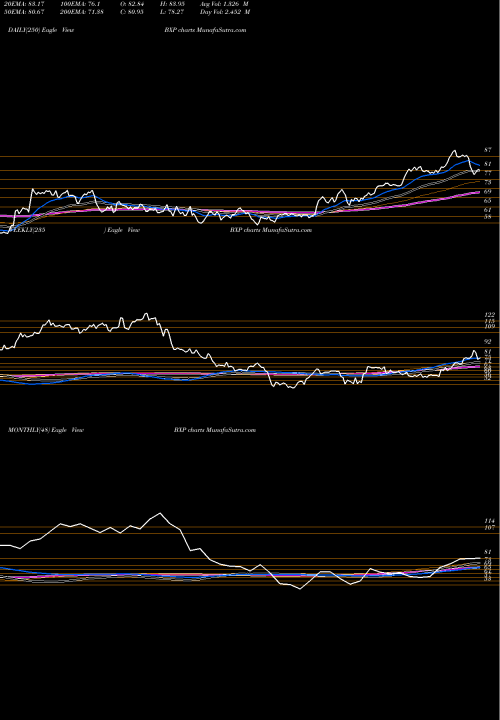500x720 pixels.
Task: Click the 'MONTHLY(48) Eagle View' chart title
Action: pos(46,430)
